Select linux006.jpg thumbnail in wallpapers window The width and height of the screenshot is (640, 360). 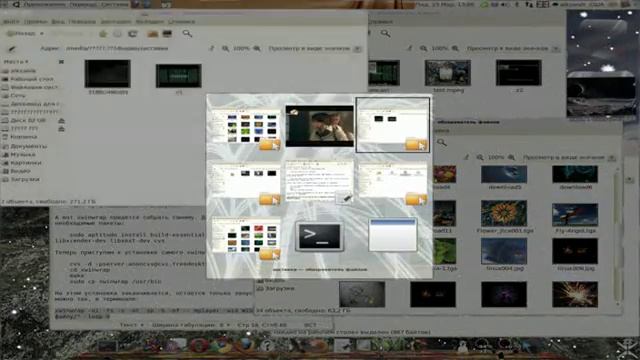pyautogui.click(x=575, y=251)
